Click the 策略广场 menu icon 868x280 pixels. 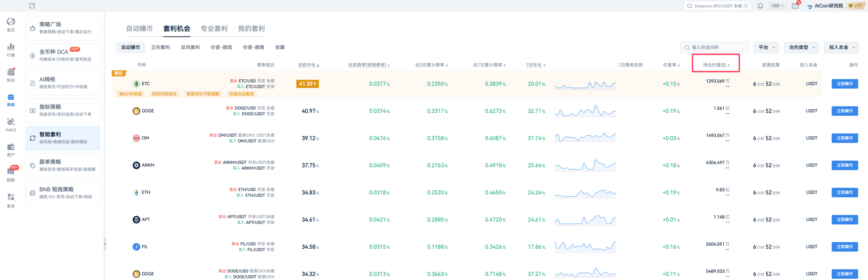pos(33,28)
